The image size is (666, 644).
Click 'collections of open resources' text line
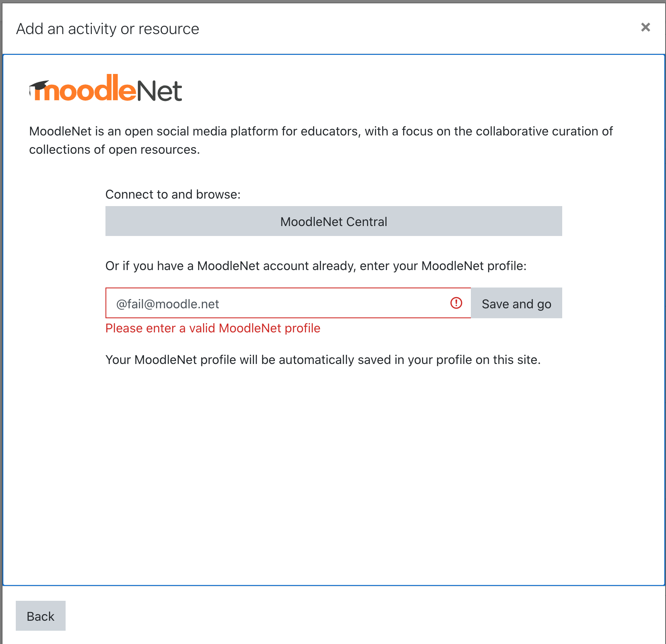click(114, 150)
